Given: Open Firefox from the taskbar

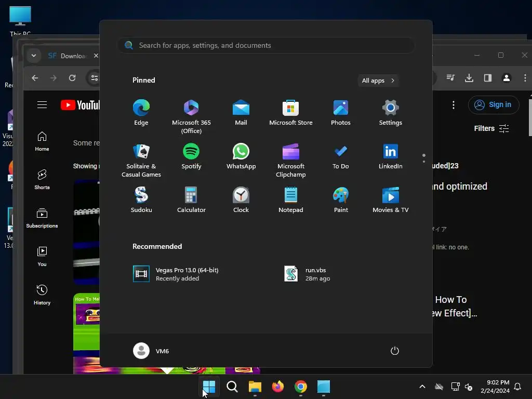Looking at the screenshot, I should [x=278, y=387].
